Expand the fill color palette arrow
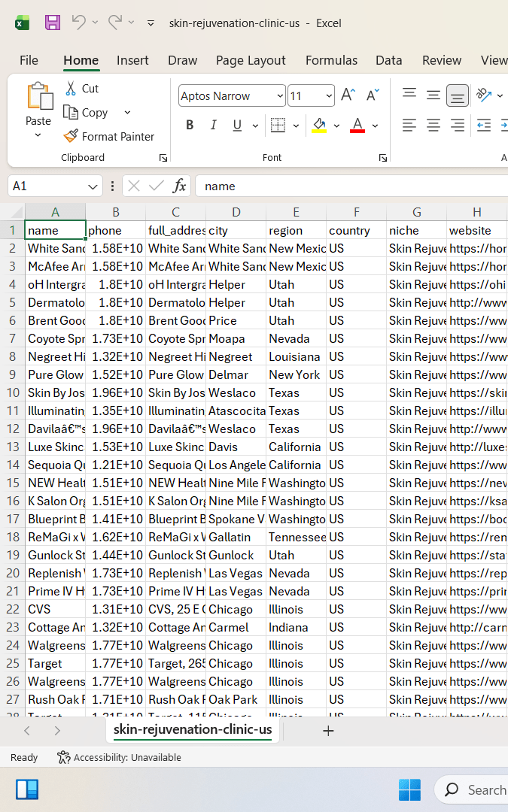 [336, 126]
